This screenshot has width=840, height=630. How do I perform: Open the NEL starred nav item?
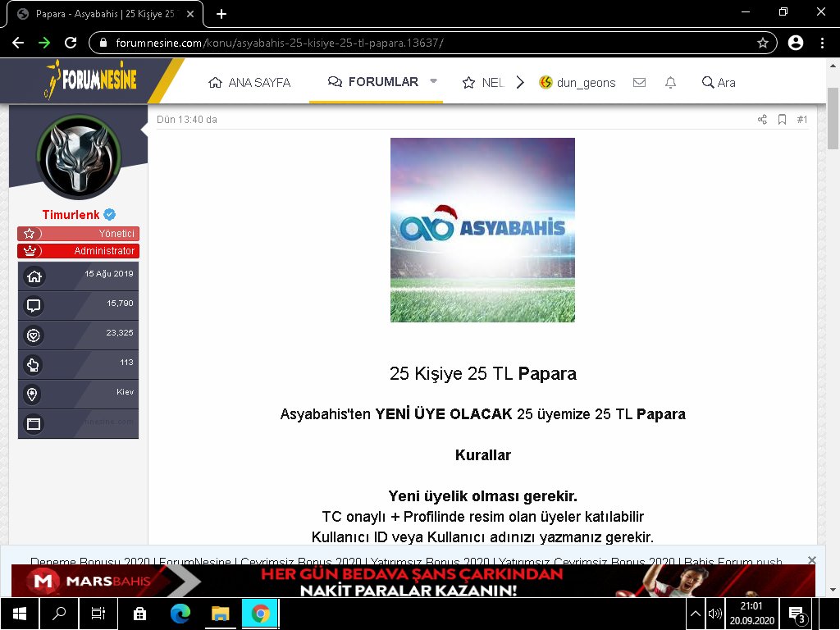pyautogui.click(x=482, y=83)
